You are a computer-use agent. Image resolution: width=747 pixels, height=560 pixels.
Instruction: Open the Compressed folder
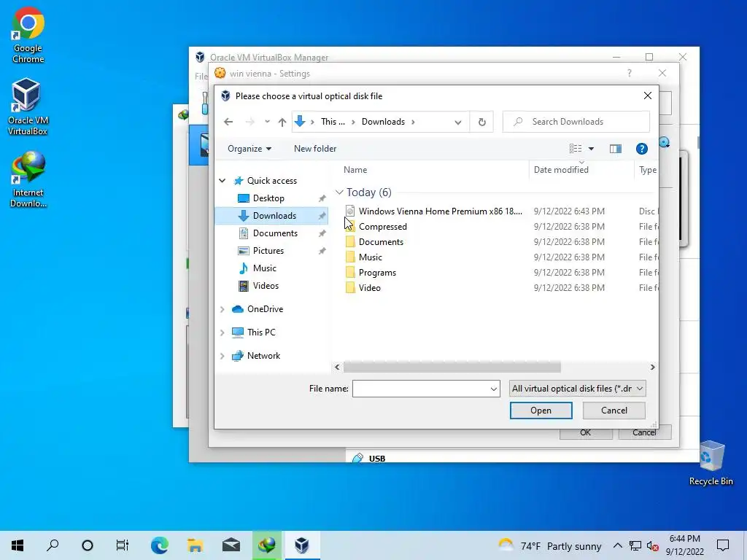tap(382, 227)
